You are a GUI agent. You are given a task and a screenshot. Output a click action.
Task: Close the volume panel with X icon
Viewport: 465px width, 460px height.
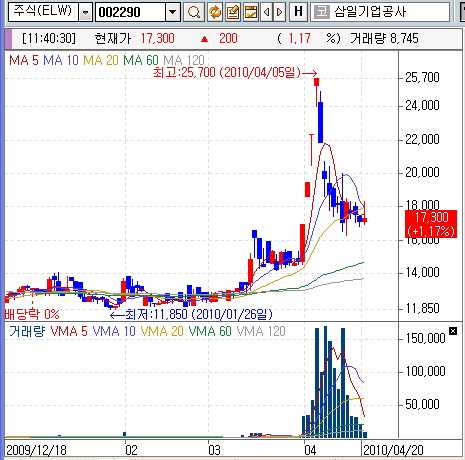[453, 331]
